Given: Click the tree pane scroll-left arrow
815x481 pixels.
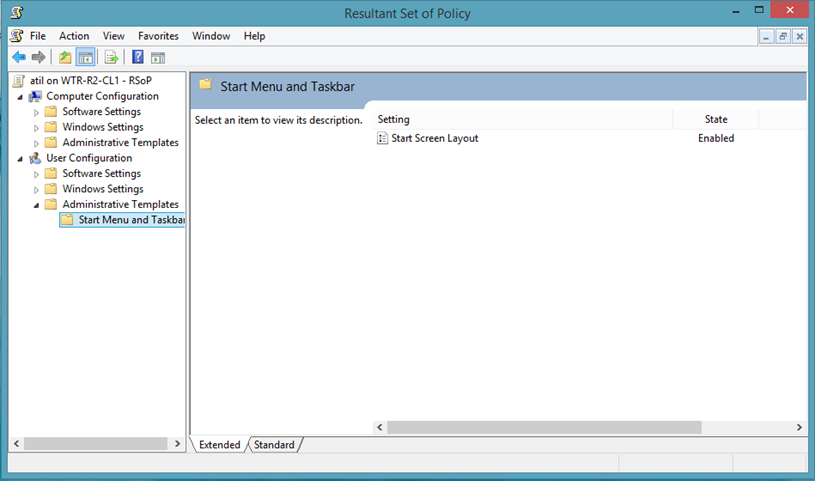Looking at the screenshot, I should [x=17, y=444].
